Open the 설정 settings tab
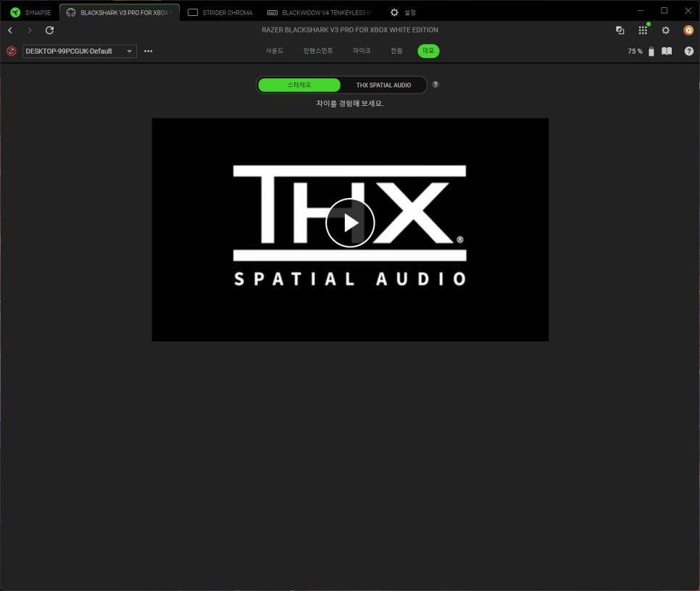Image resolution: width=700 pixels, height=591 pixels. pyautogui.click(x=403, y=12)
